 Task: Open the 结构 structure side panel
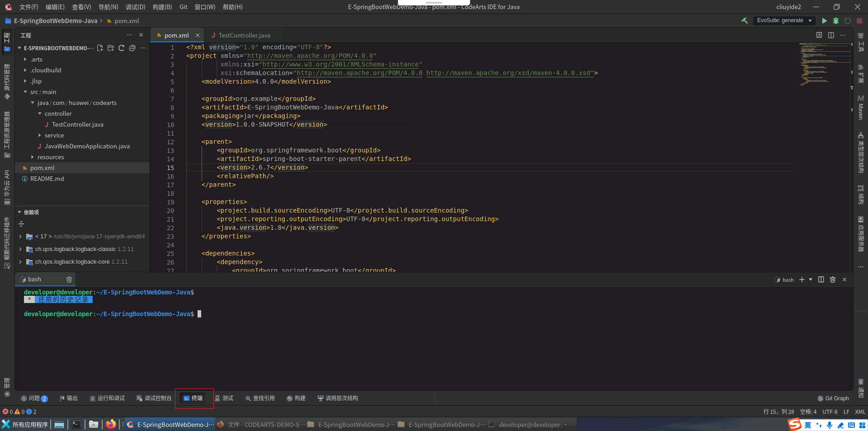click(x=861, y=195)
